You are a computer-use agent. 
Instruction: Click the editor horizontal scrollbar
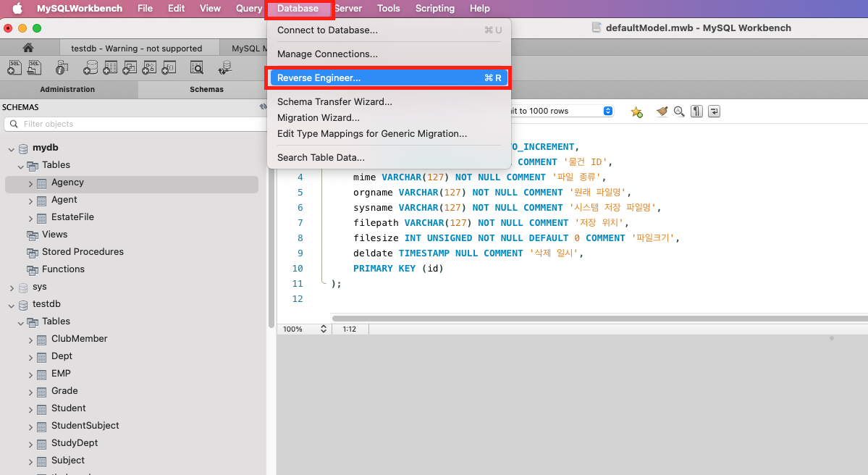tap(599, 319)
